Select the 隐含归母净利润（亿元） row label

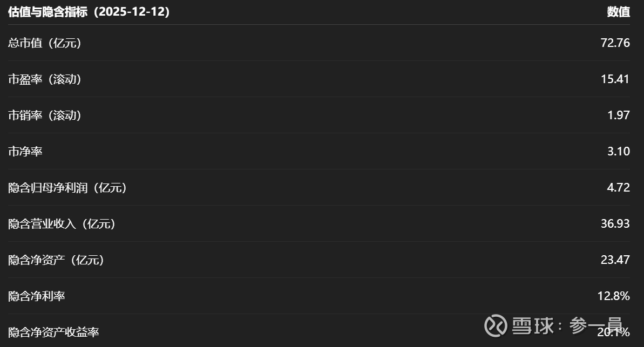coord(67,188)
